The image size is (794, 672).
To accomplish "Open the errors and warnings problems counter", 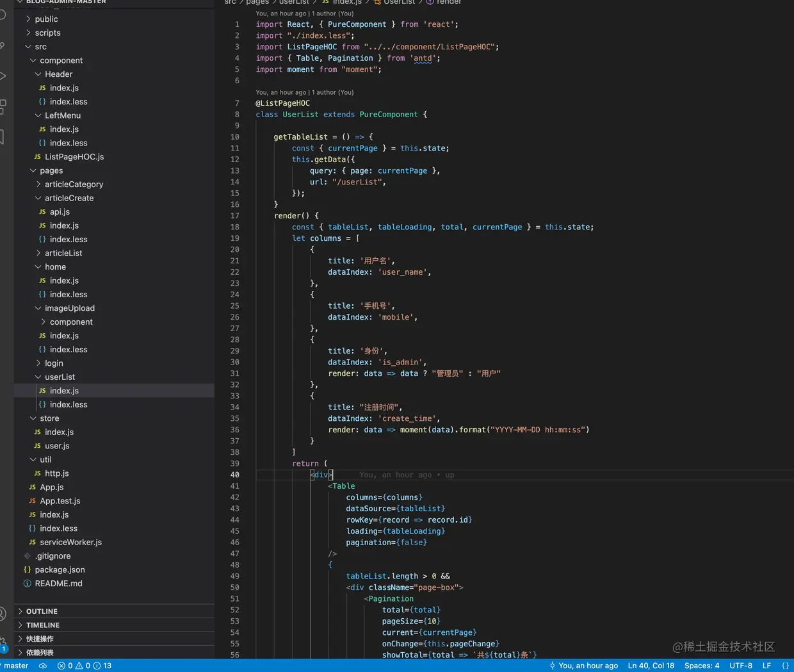I will 85,666.
